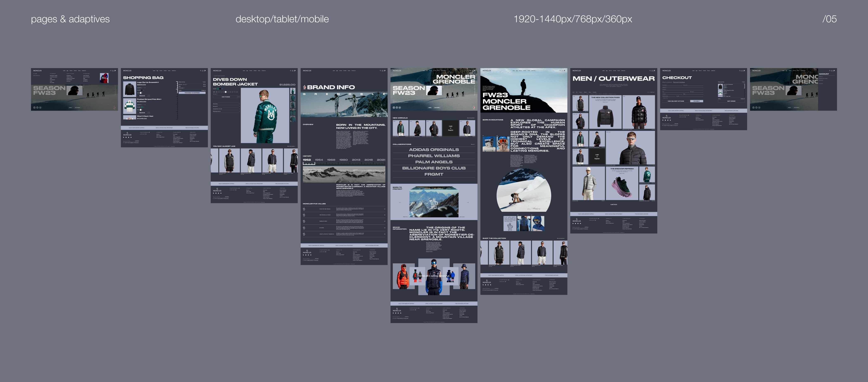Click red Grenoble mascot icon beside Brand Info title
Image resolution: width=868 pixels, height=382 pixels.
click(304, 87)
